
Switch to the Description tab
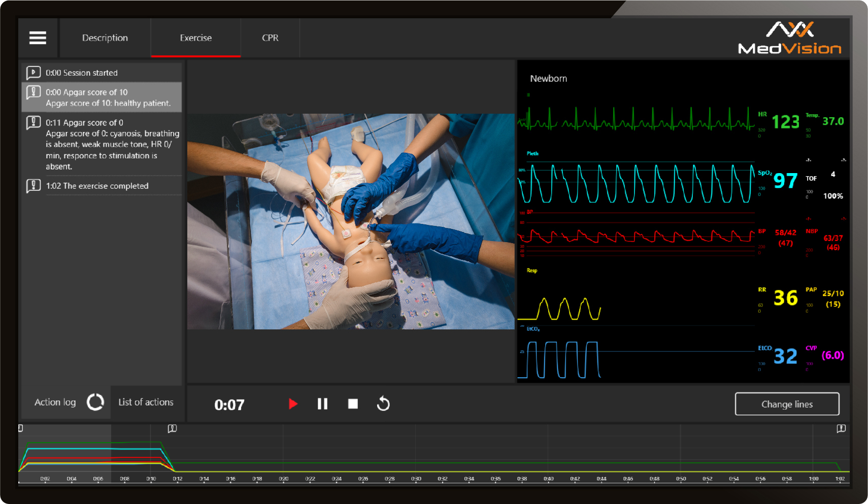(x=105, y=38)
